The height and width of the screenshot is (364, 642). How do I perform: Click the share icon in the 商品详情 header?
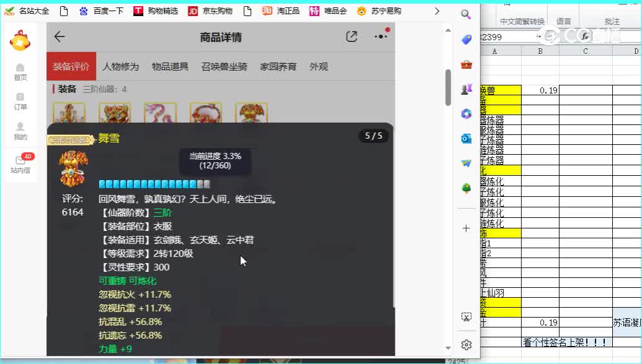coord(351,37)
